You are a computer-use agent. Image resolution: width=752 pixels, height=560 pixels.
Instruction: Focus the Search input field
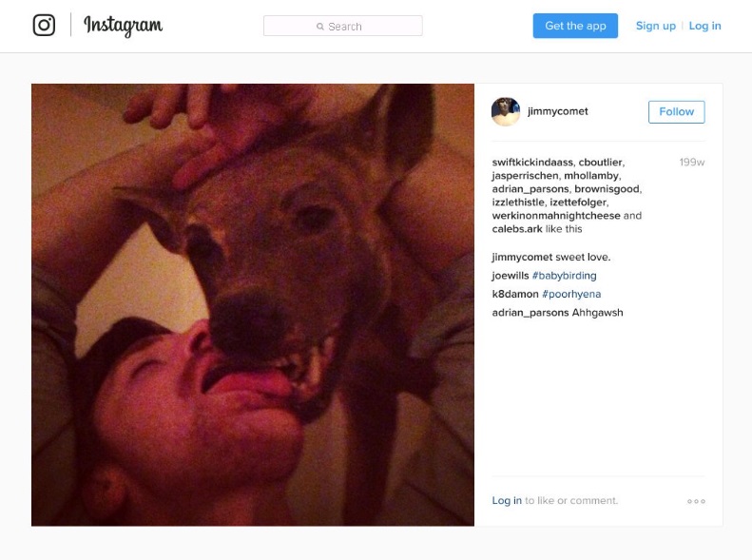(343, 26)
